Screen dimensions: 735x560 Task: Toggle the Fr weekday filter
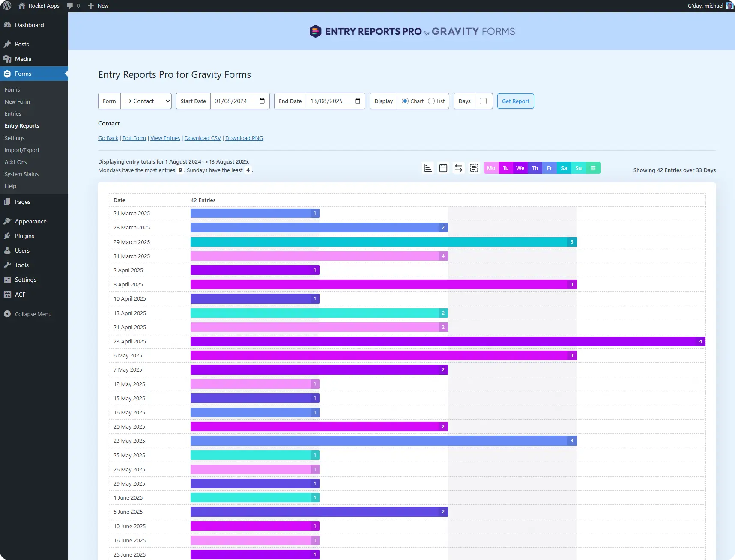click(x=550, y=168)
